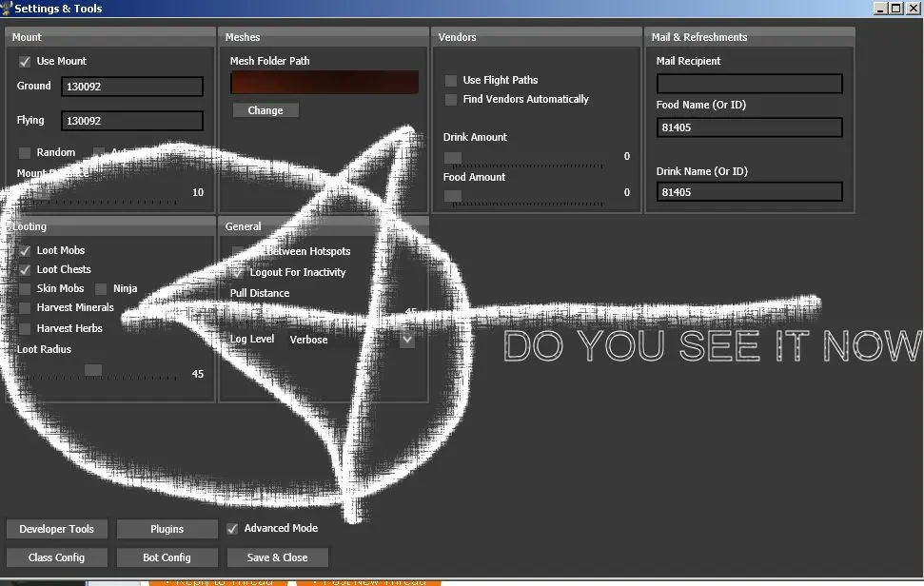Uncheck Loot Chests option

coord(25,270)
